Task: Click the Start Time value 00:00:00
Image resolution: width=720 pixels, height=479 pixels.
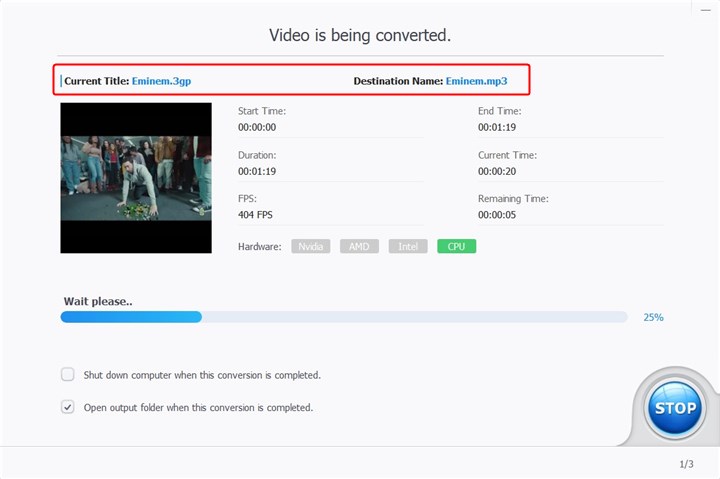Action: click(x=257, y=127)
